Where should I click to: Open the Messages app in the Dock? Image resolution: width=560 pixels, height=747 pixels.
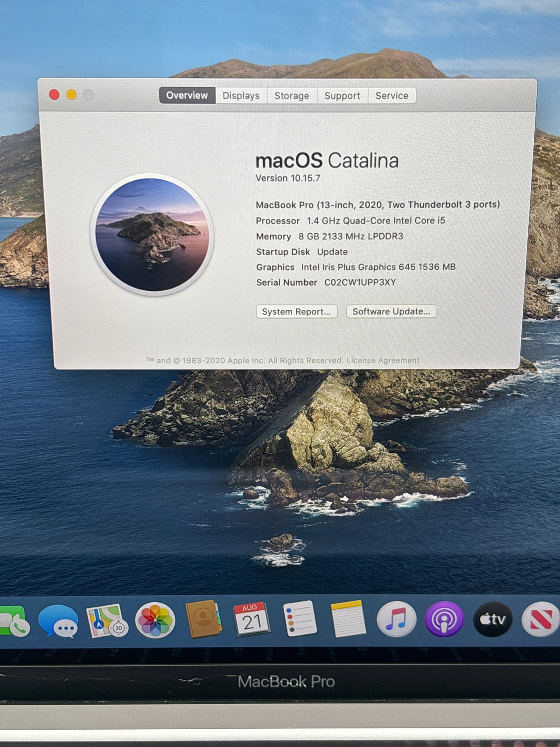coord(58,621)
